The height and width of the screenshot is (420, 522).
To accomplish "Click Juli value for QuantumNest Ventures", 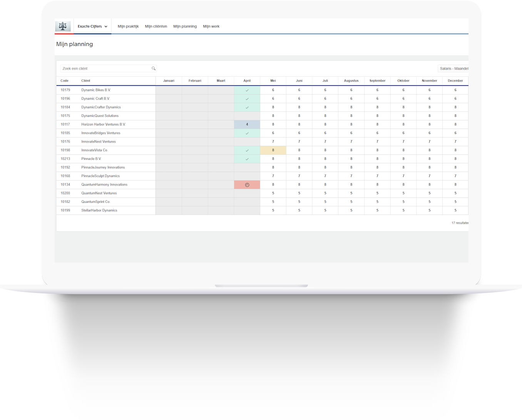I will coord(325,193).
